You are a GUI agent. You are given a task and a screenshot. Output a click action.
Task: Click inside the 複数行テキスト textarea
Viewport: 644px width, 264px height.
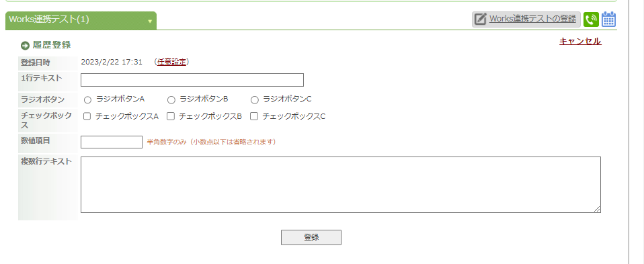click(340, 185)
